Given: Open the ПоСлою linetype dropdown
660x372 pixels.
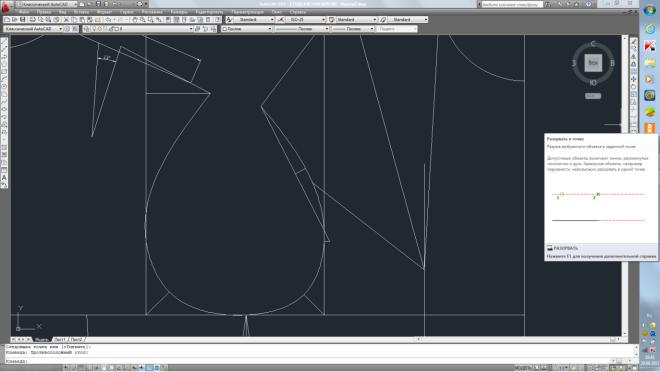Looking at the screenshot, I should point(301,29).
